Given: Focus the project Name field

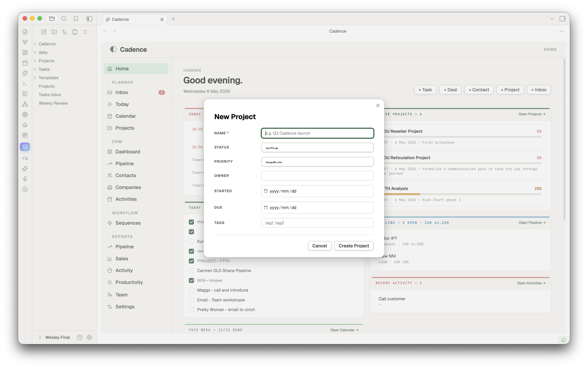Looking at the screenshot, I should click(317, 133).
